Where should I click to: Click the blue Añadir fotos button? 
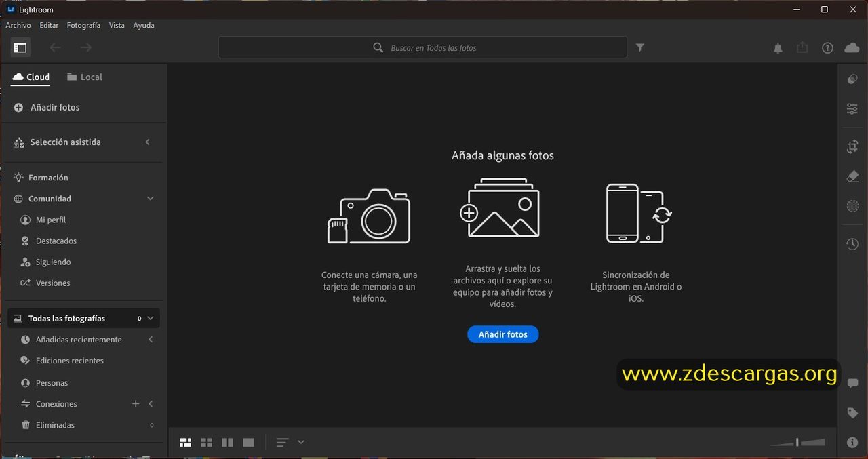coord(502,334)
